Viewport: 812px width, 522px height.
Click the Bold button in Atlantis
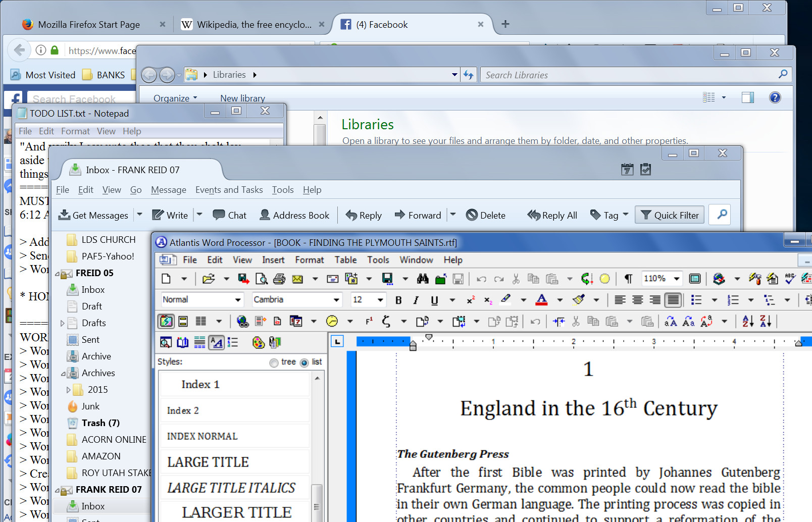click(x=398, y=300)
